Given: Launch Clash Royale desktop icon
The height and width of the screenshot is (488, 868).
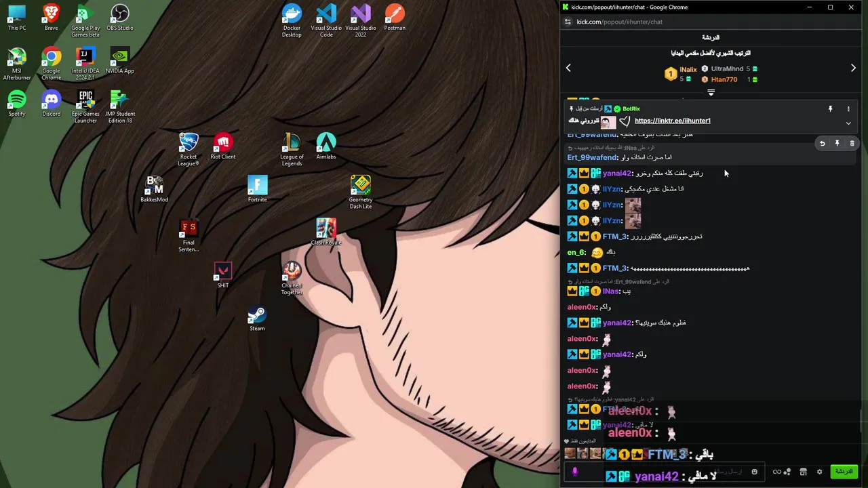Looking at the screenshot, I should [x=326, y=232].
